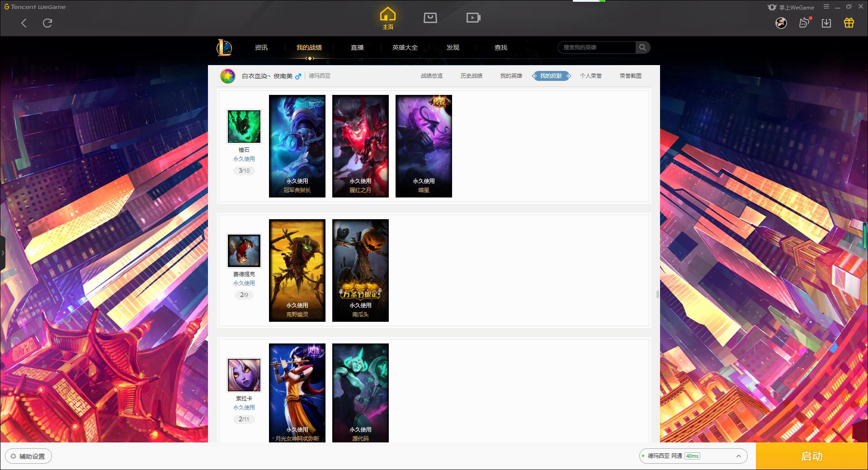Viewport: 868px width, 470px height.
Task: Open 我的战绩 tab
Action: pyautogui.click(x=309, y=47)
